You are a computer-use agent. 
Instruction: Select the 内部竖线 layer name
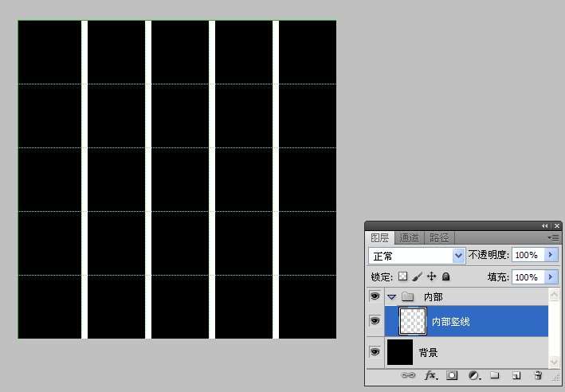click(x=451, y=321)
